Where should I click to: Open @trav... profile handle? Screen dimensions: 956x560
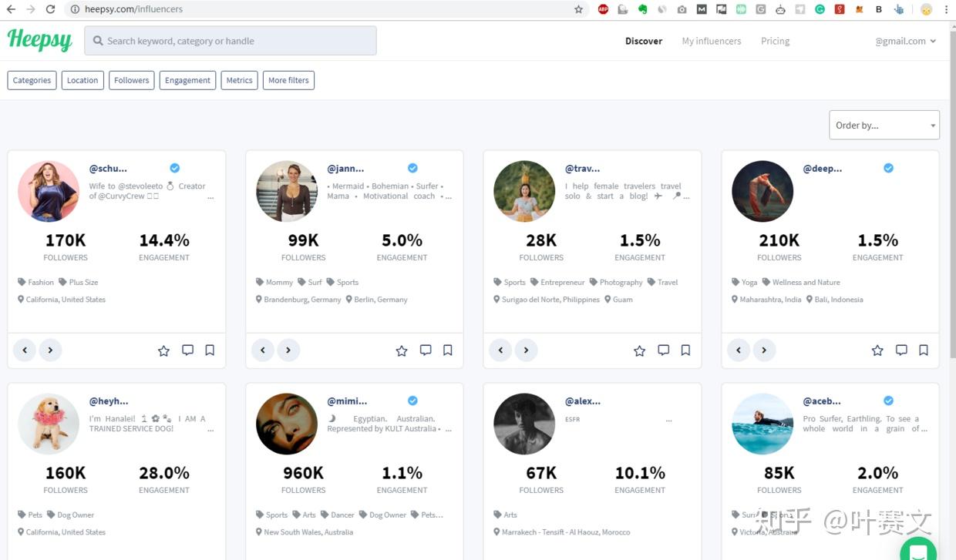582,168
